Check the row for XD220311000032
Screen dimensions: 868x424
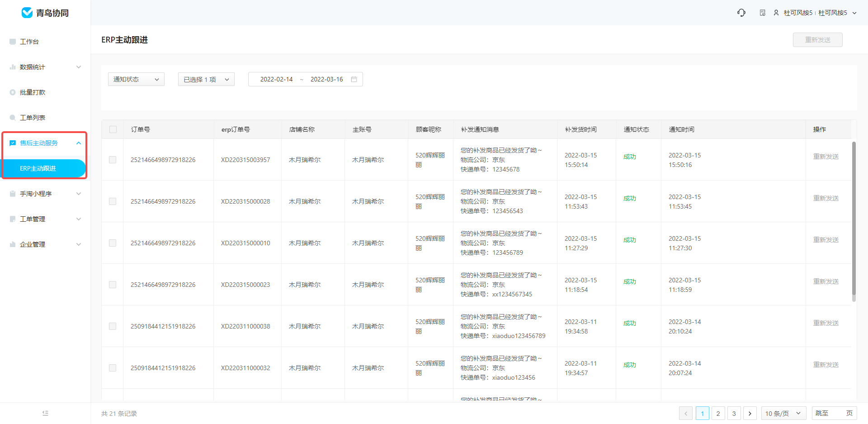click(x=113, y=368)
